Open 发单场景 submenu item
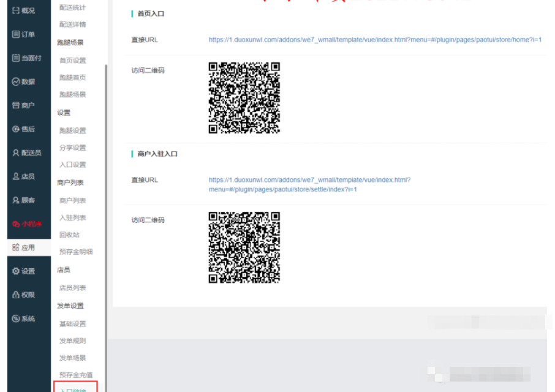 [72, 358]
